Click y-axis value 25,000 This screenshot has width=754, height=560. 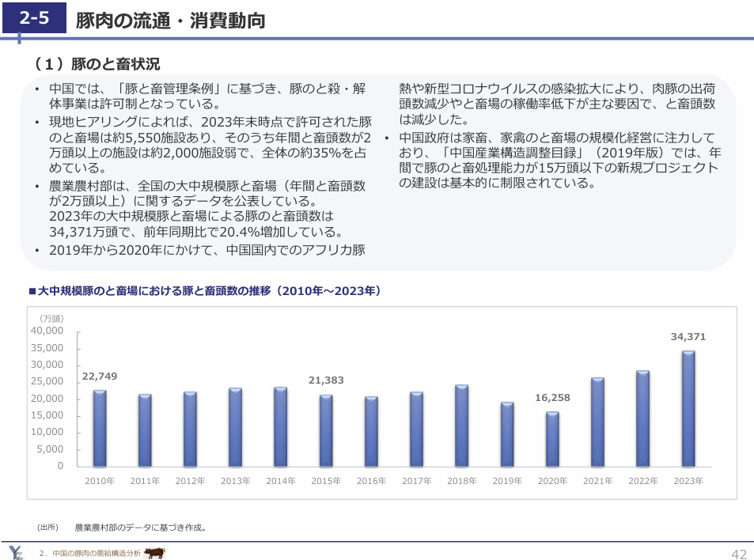coord(47,382)
